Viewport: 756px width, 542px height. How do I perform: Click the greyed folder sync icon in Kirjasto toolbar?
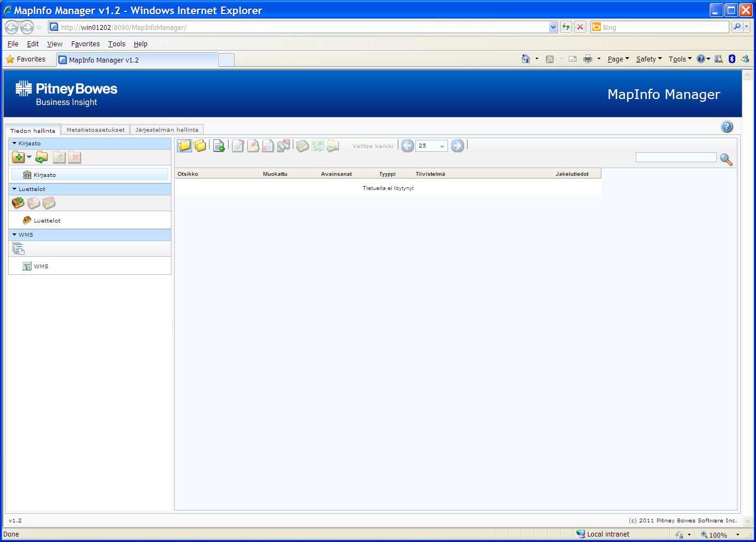tap(59, 157)
